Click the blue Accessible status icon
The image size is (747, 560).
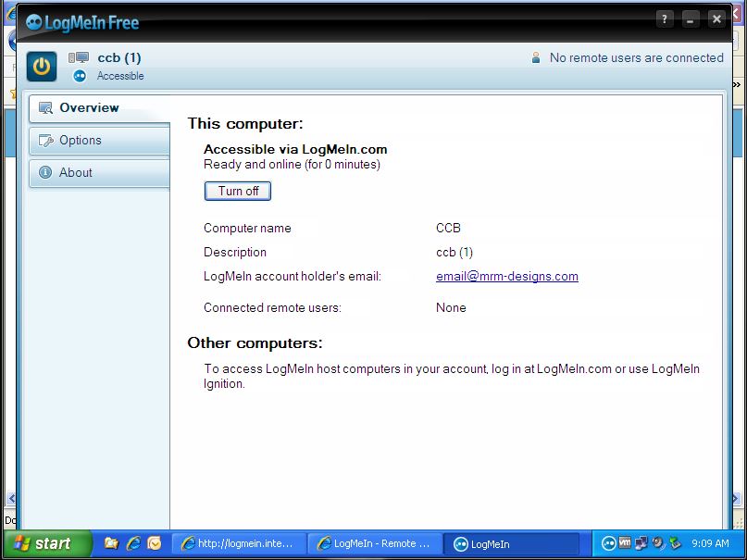[x=80, y=76]
